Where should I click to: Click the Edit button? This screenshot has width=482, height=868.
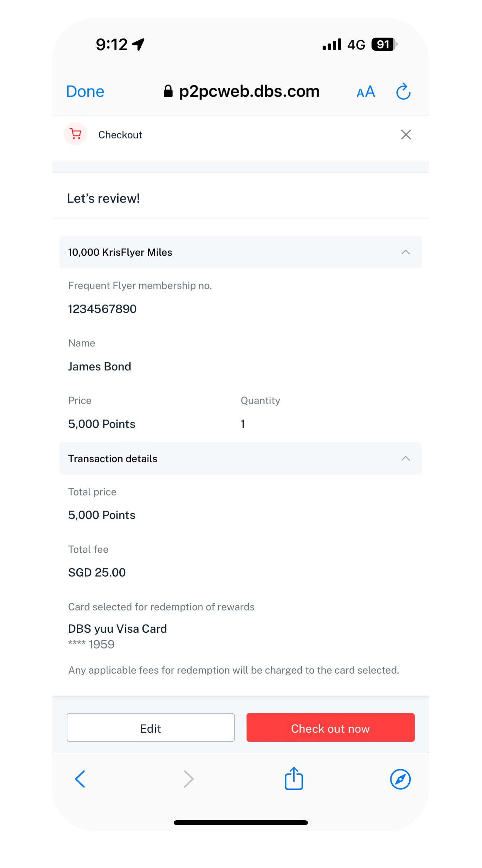(x=150, y=727)
